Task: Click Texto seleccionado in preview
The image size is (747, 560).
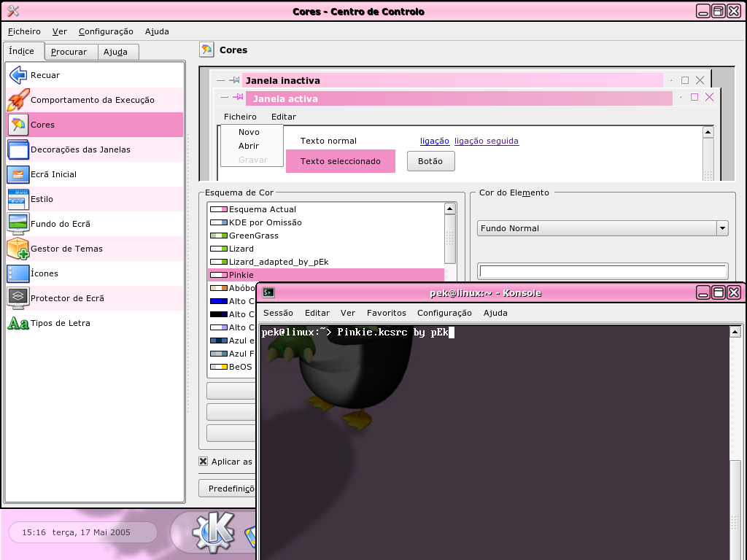Action: coord(341,161)
